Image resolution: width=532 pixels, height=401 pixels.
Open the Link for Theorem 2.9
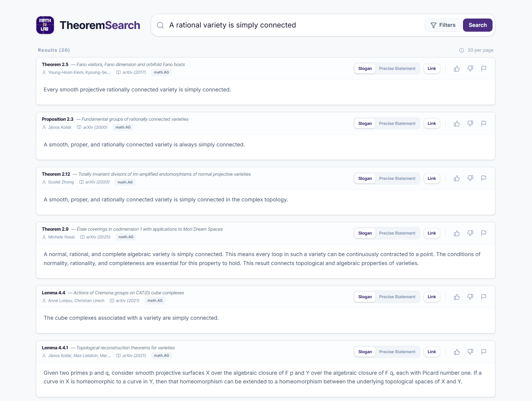tap(432, 233)
